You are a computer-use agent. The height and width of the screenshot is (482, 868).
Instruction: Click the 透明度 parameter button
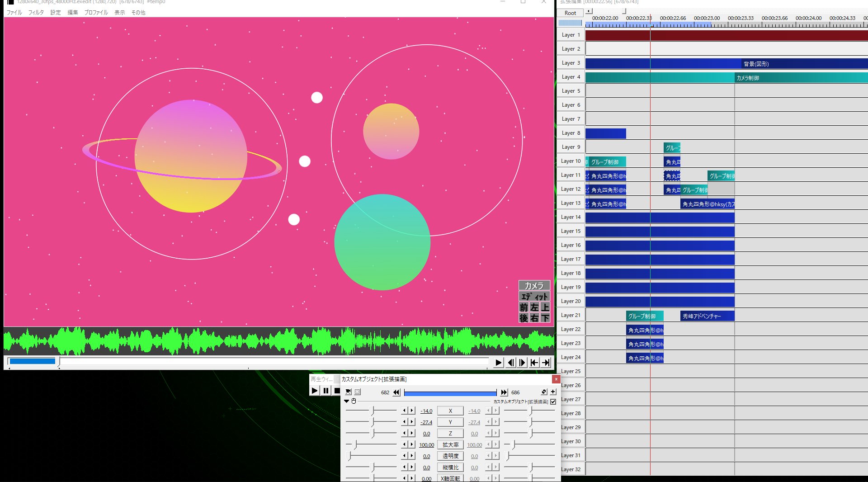(450, 456)
